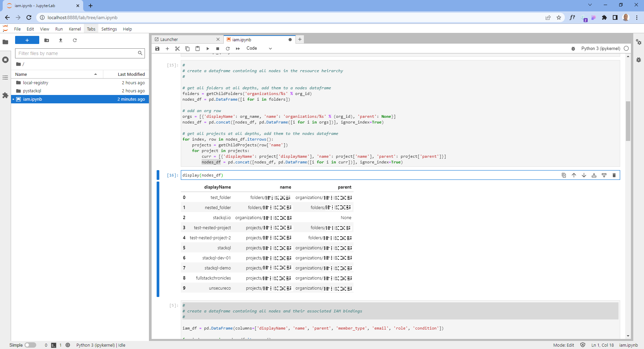Run the selected cell
The height and width of the screenshot is (349, 644).
(x=207, y=49)
